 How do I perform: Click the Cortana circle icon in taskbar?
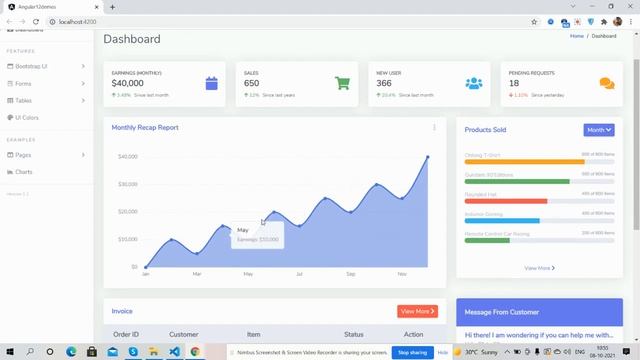[50, 351]
